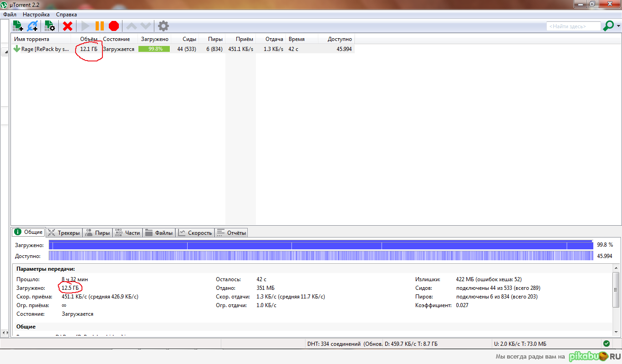Click the 451.1 КБ/s download speed cell
Image resolution: width=622 pixels, height=364 pixels.
(x=240, y=49)
